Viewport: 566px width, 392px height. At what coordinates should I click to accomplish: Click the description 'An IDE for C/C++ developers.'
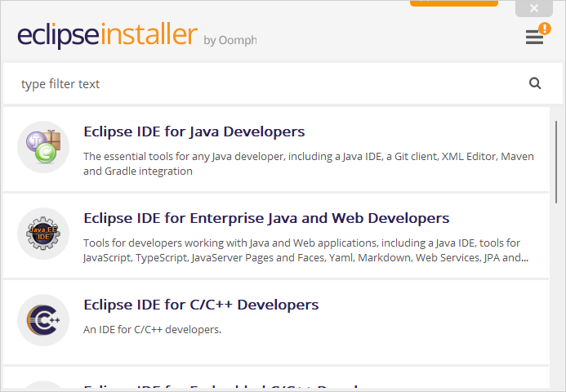[153, 330]
